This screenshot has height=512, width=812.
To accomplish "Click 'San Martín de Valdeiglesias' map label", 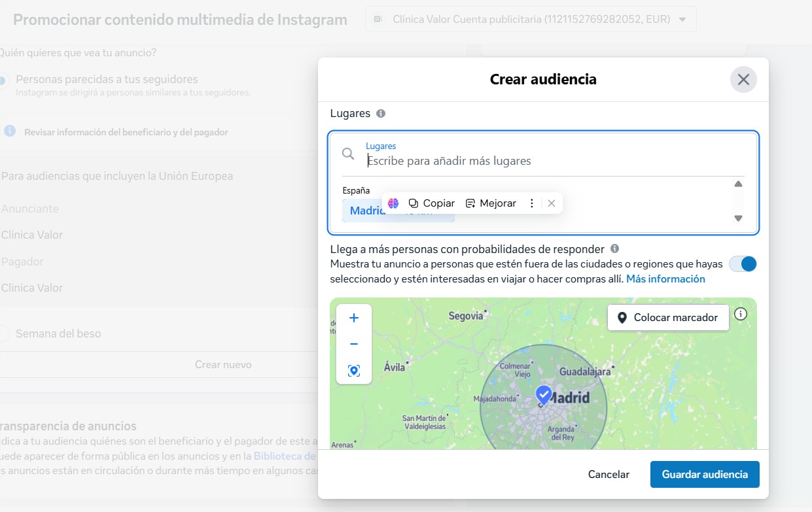I will [x=423, y=422].
